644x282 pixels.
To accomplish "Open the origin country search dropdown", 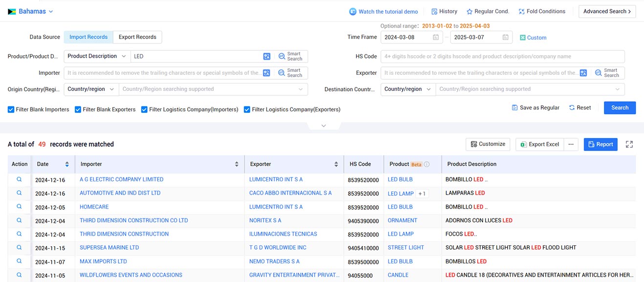I will pos(213,89).
